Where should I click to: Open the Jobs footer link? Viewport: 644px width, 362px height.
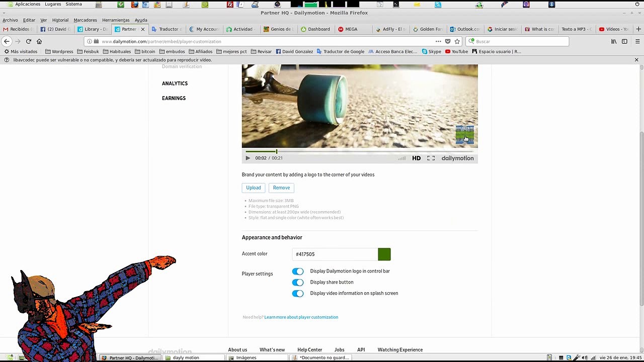pos(340,350)
